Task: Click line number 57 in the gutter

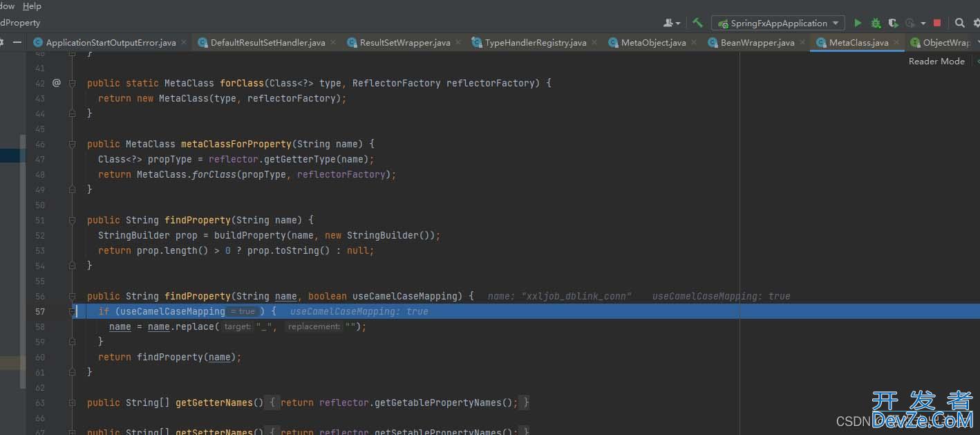Action: [39, 311]
